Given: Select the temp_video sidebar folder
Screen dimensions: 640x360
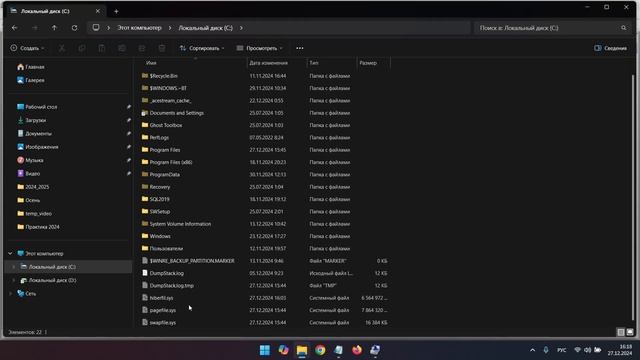Looking at the screenshot, I should (x=34, y=213).
